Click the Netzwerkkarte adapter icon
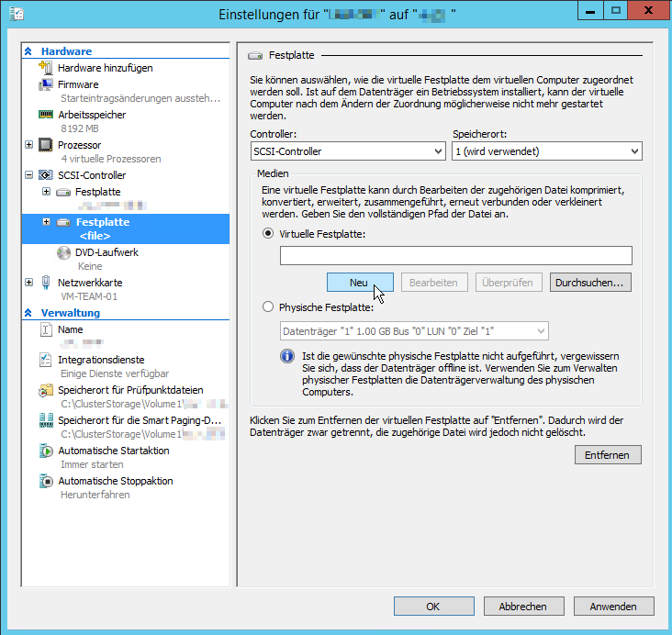This screenshot has width=672, height=635. 46,283
